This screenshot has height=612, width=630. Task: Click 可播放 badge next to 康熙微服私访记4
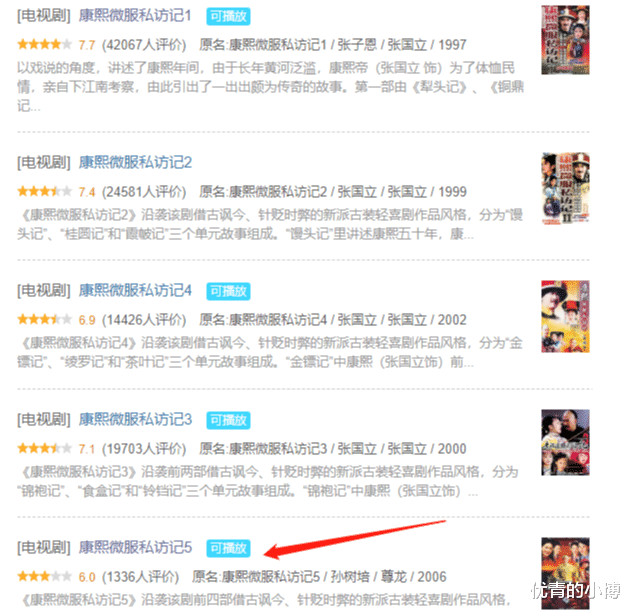click(228, 291)
